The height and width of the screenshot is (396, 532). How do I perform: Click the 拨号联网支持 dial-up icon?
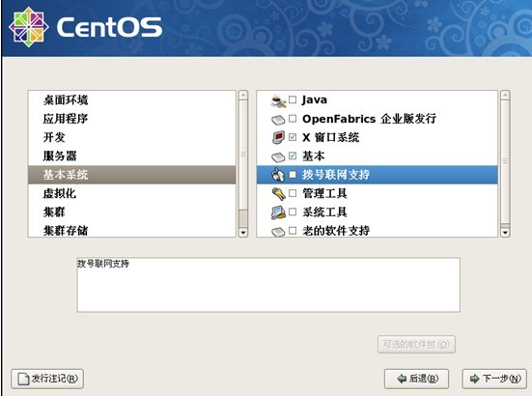(x=278, y=175)
